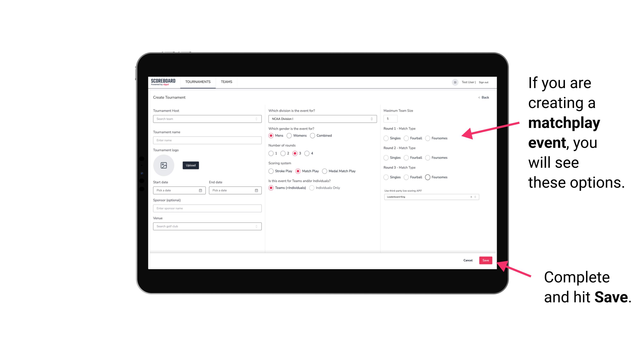
Task: Switch to the TEAMS tab
Action: point(226,82)
